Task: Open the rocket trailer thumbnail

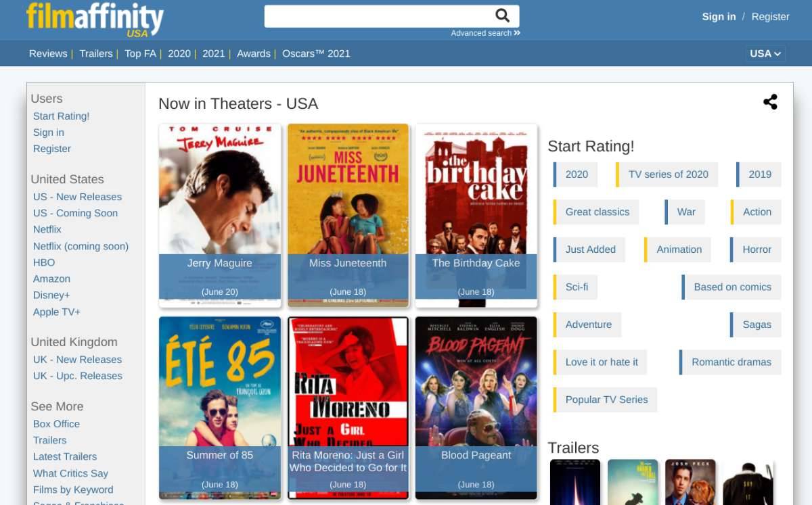Action: (x=575, y=482)
